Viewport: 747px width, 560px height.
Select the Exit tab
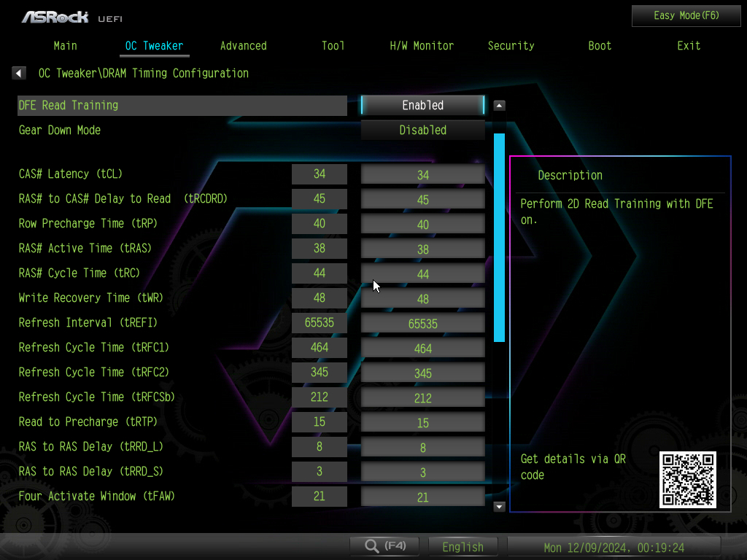point(689,46)
